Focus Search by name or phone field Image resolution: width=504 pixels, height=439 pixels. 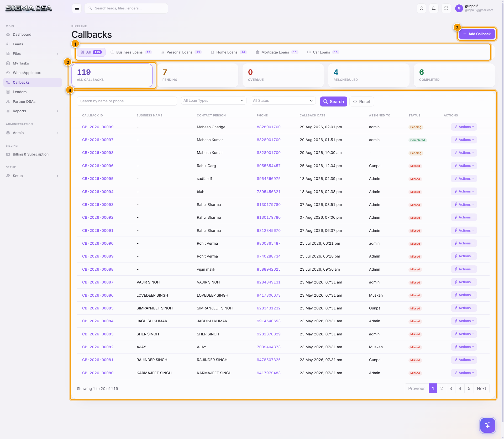tap(127, 101)
